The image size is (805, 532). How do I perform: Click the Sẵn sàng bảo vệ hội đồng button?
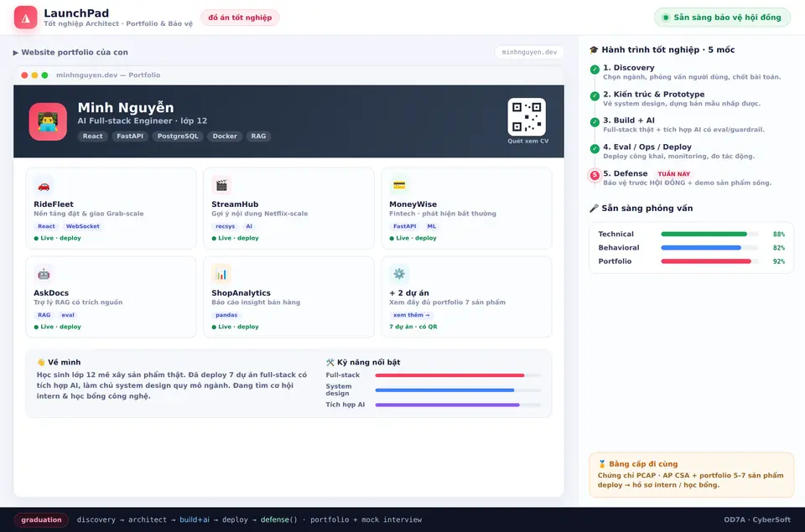tap(722, 18)
